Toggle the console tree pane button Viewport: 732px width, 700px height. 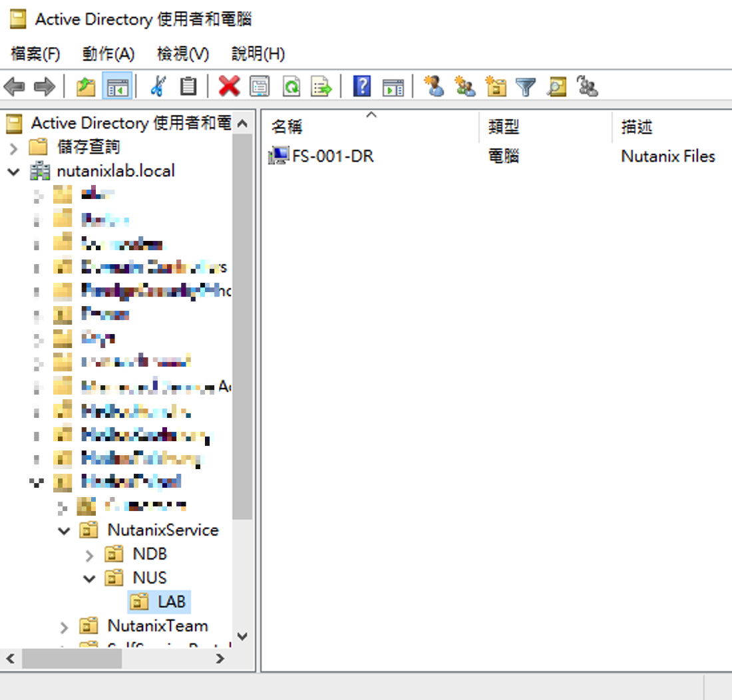(117, 87)
